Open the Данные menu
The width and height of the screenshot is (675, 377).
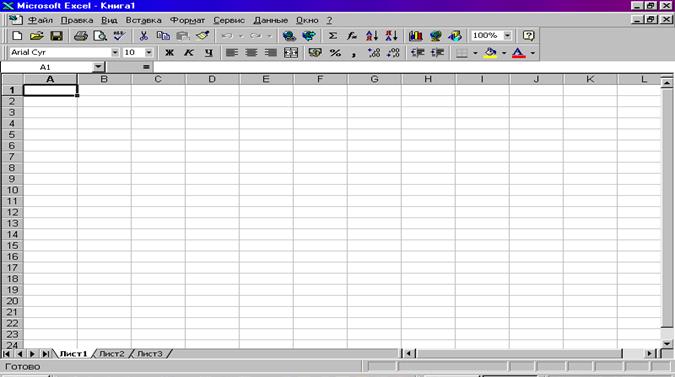click(x=270, y=20)
